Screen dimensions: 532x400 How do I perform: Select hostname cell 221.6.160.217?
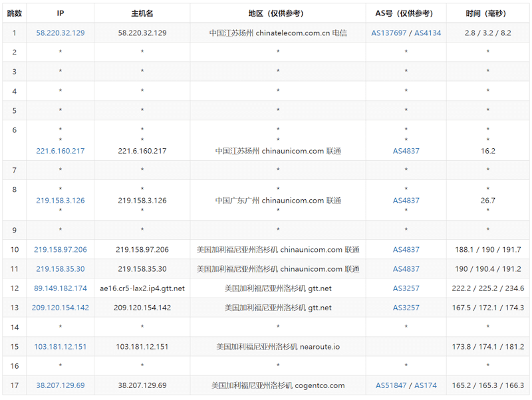coord(142,151)
